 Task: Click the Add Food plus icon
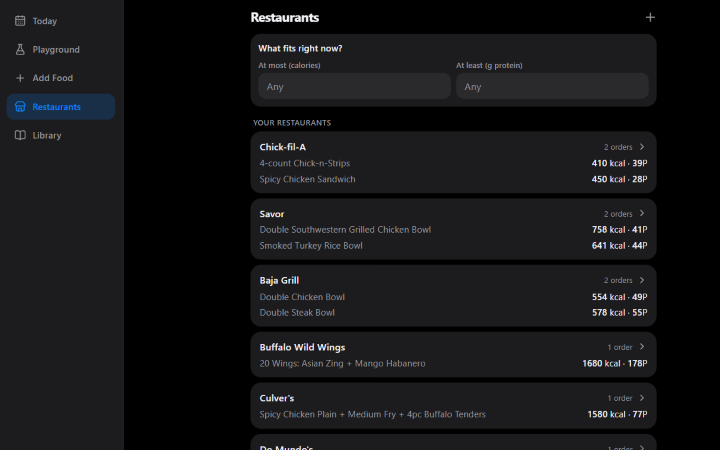pyautogui.click(x=20, y=78)
